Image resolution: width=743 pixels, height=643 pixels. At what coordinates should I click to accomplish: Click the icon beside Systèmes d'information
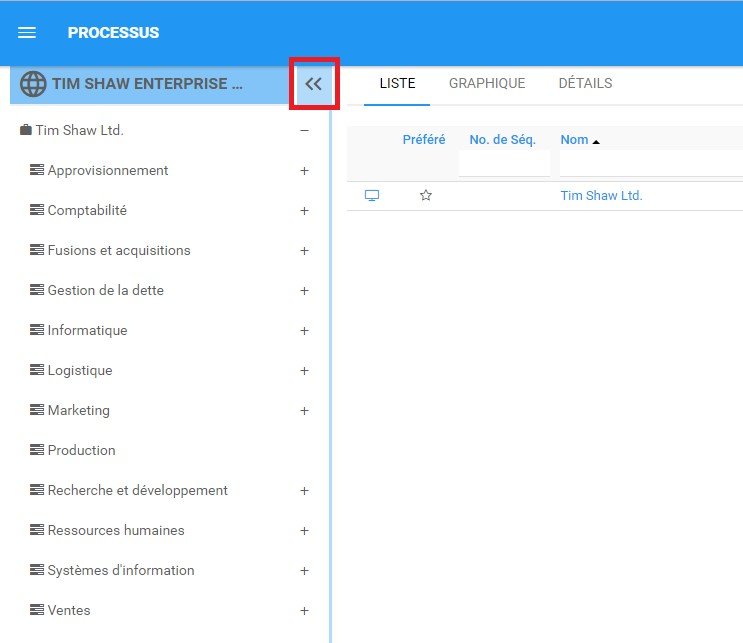37,570
